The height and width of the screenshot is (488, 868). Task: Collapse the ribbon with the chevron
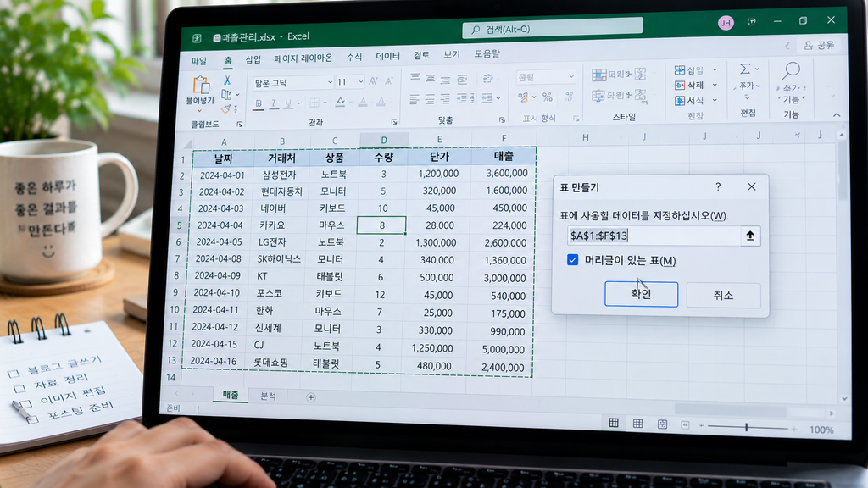point(837,114)
